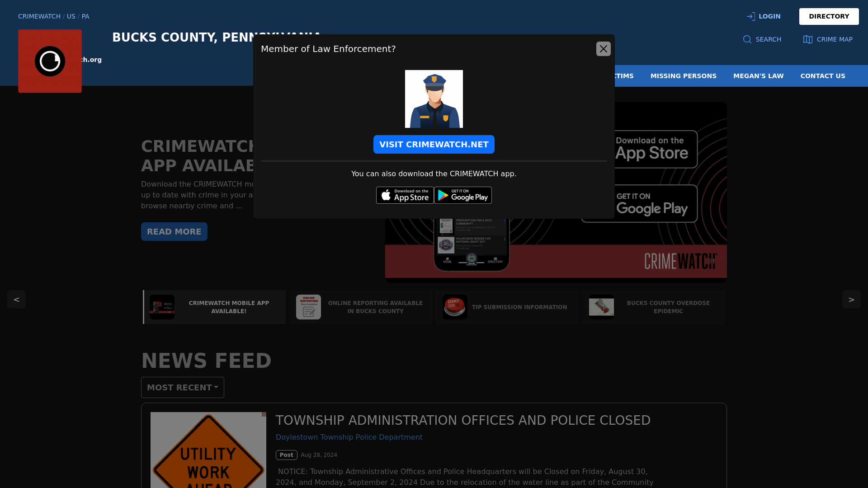Click the Utility Work Ahead image

pyautogui.click(x=208, y=450)
